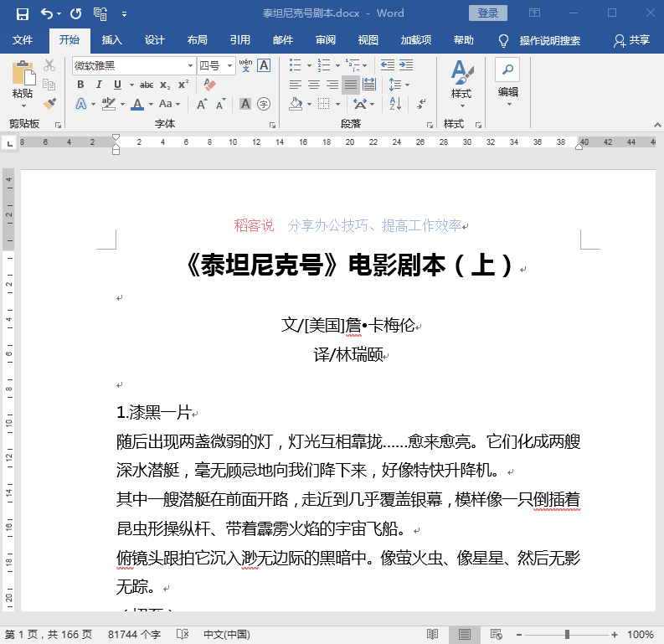Click the Save icon in the quick access toolbar
This screenshot has height=644, width=664.
coord(22,14)
